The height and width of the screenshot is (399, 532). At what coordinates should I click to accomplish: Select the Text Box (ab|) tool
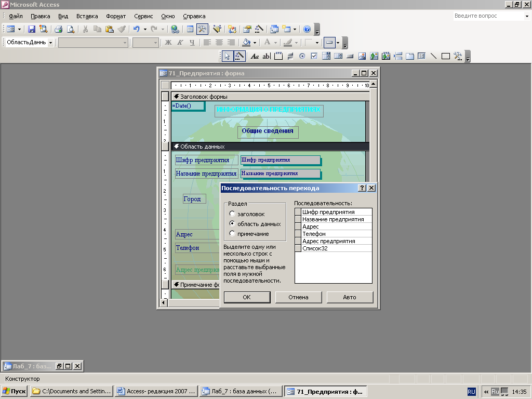click(267, 56)
